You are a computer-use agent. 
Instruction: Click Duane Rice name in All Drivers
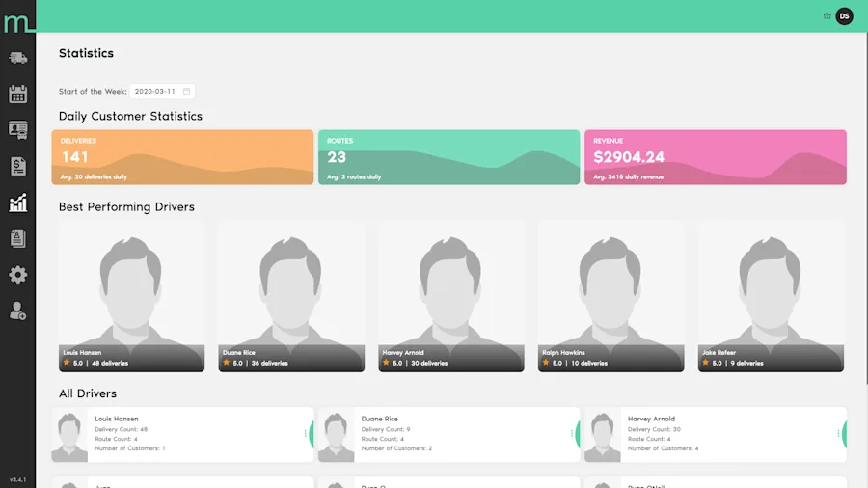(379, 419)
